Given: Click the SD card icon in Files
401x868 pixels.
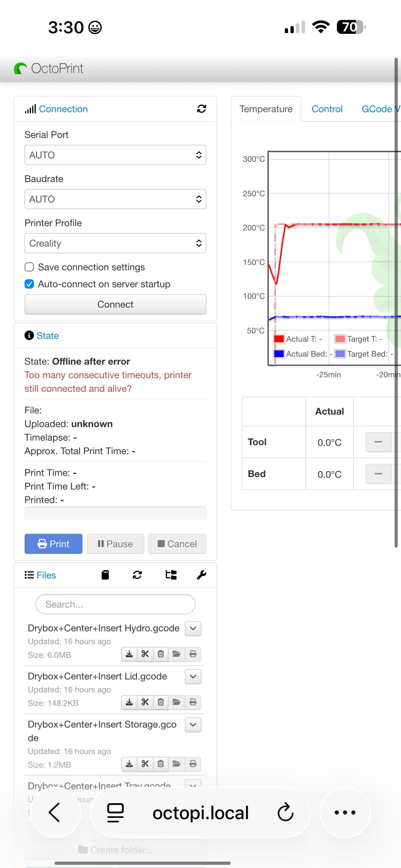Looking at the screenshot, I should (105, 575).
